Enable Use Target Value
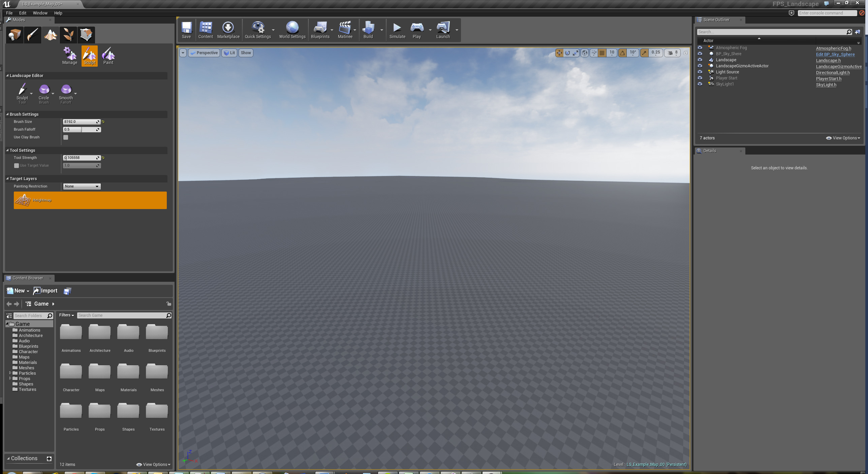This screenshot has height=474, width=868. point(16,165)
